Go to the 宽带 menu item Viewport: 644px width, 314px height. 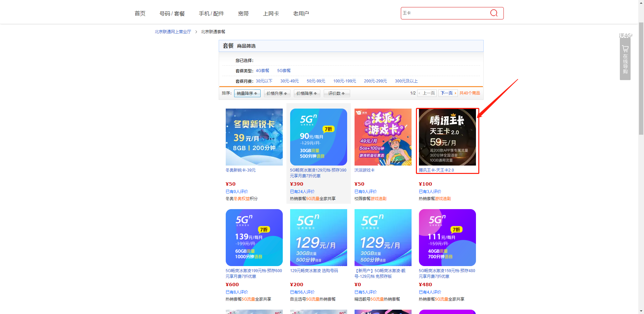pyautogui.click(x=244, y=13)
